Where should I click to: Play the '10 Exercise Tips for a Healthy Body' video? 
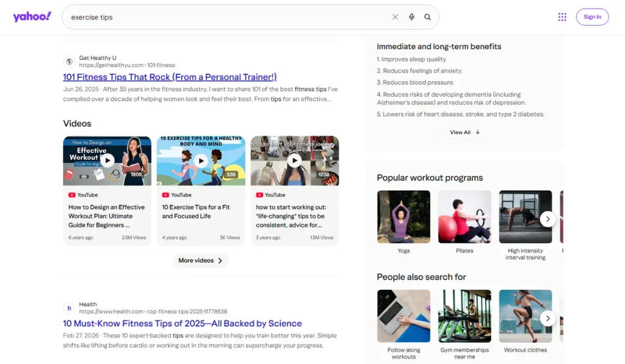(x=201, y=161)
